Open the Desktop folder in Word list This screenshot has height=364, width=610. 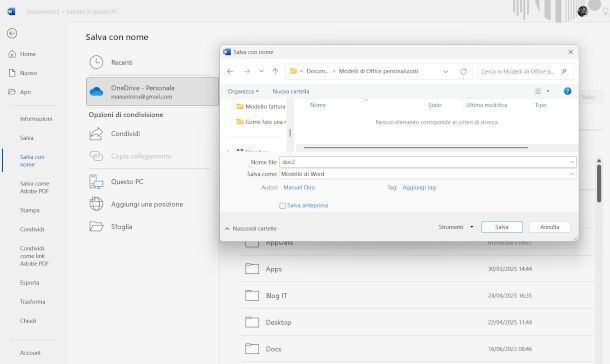pos(417,322)
